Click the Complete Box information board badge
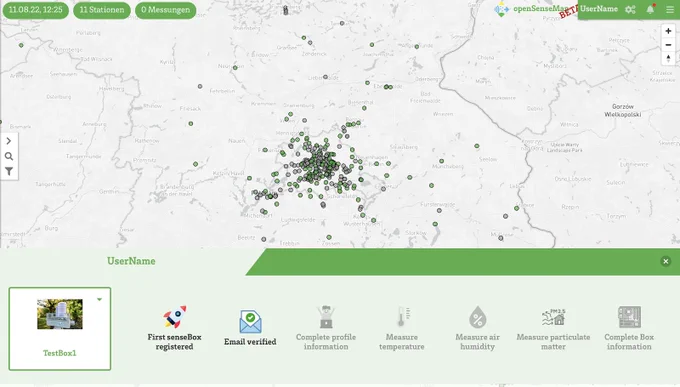This screenshot has height=387, width=680. (629, 317)
